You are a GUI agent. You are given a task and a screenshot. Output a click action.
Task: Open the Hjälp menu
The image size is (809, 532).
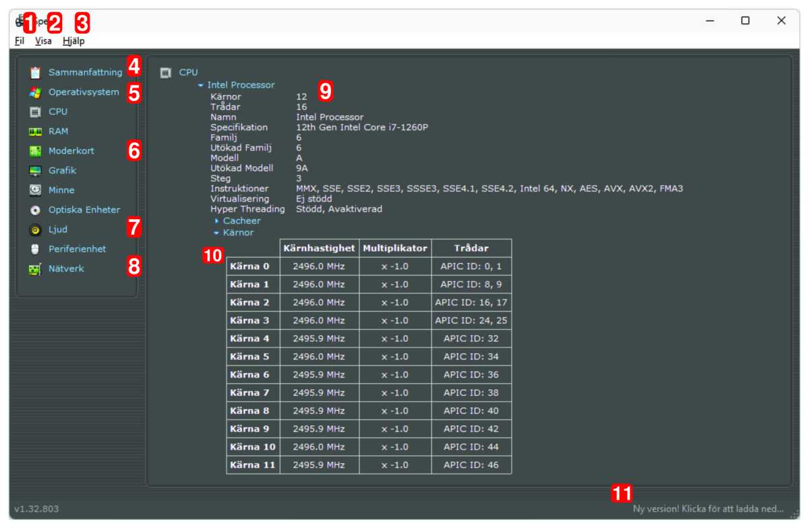click(x=73, y=41)
